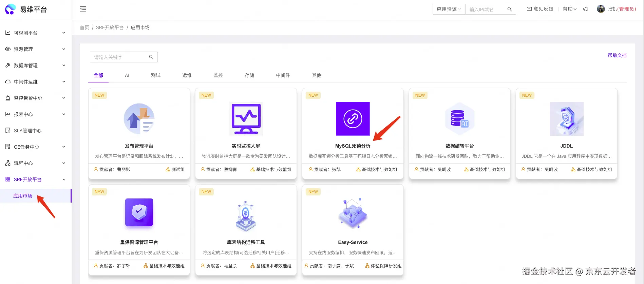Expand the 数据库管理 menu chevron

[x=64, y=65]
